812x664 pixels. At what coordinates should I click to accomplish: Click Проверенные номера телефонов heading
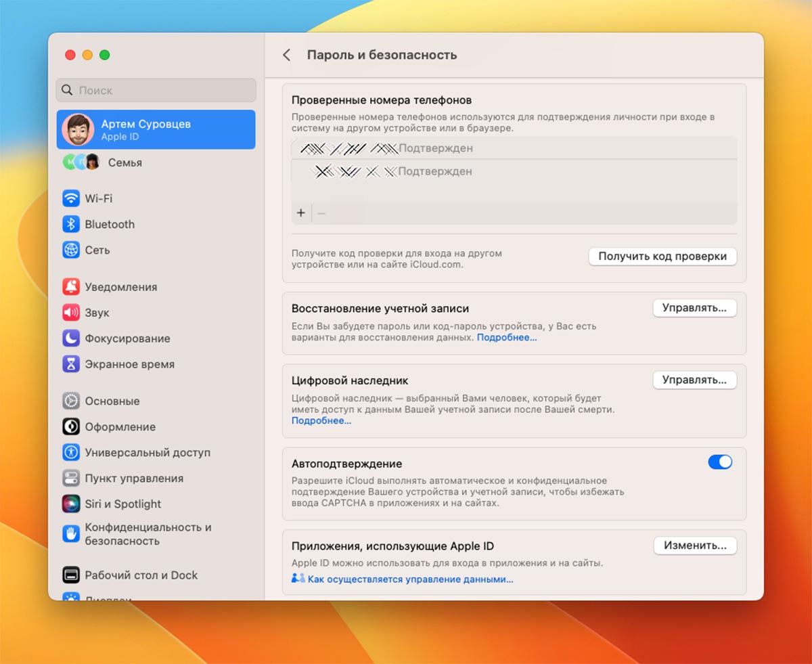point(382,99)
